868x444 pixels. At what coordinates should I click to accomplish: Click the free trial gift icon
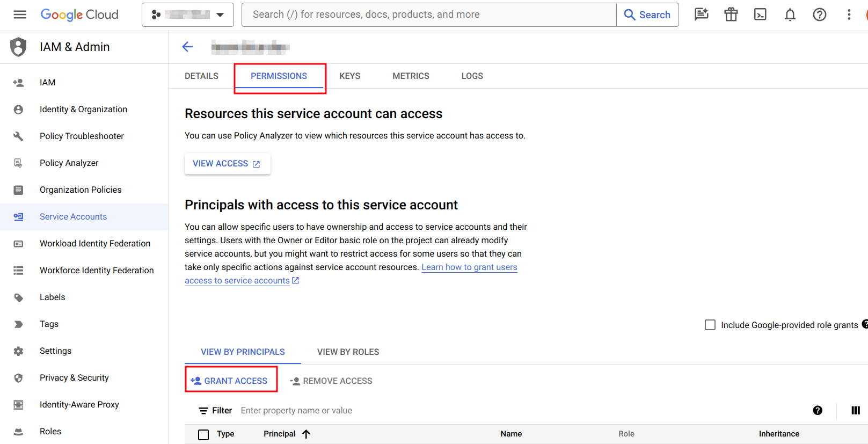(x=731, y=14)
